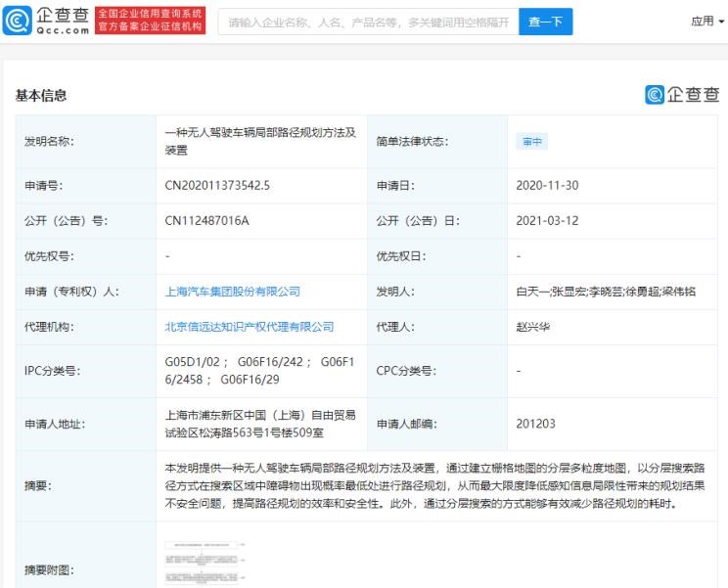Image resolution: width=728 pixels, height=588 pixels.
Task: Click the 公开（公告）号 field label
Action: point(66,221)
